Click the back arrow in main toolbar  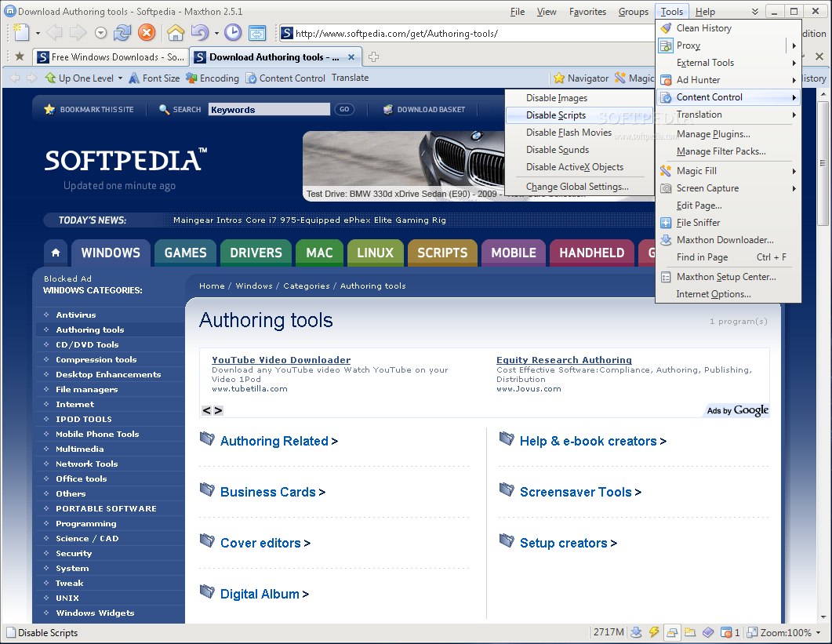point(54,33)
